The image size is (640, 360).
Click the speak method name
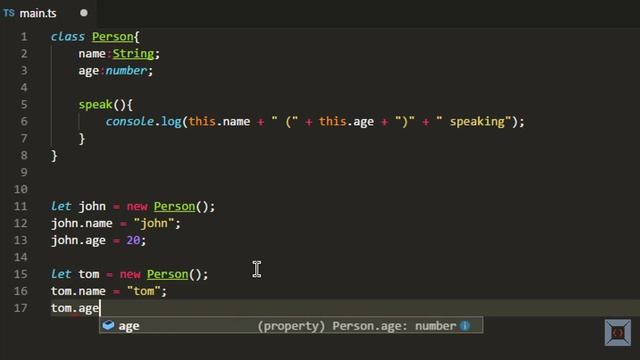[x=96, y=105]
